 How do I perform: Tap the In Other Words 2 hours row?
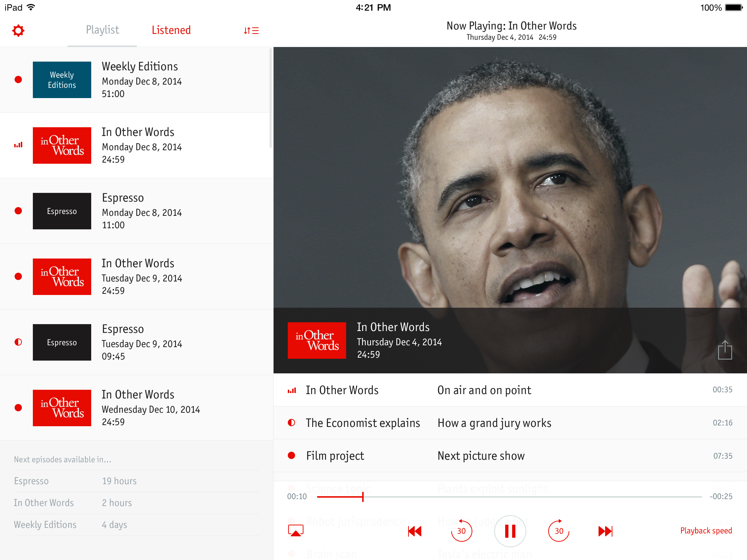(136, 503)
